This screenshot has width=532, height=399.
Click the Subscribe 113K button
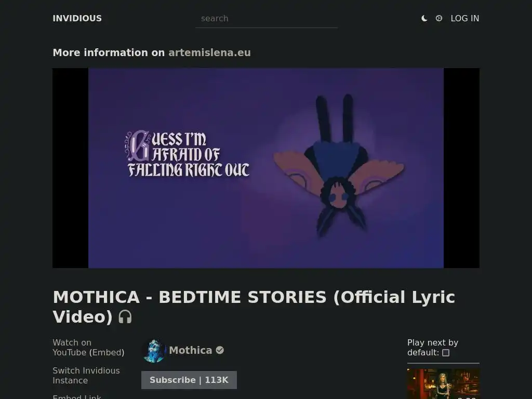(189, 380)
